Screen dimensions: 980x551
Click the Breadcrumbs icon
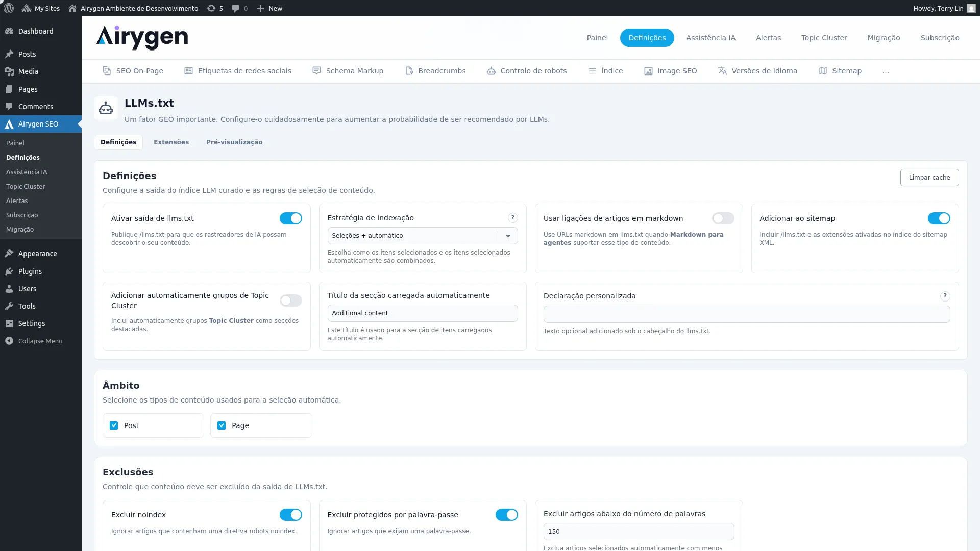click(x=409, y=71)
